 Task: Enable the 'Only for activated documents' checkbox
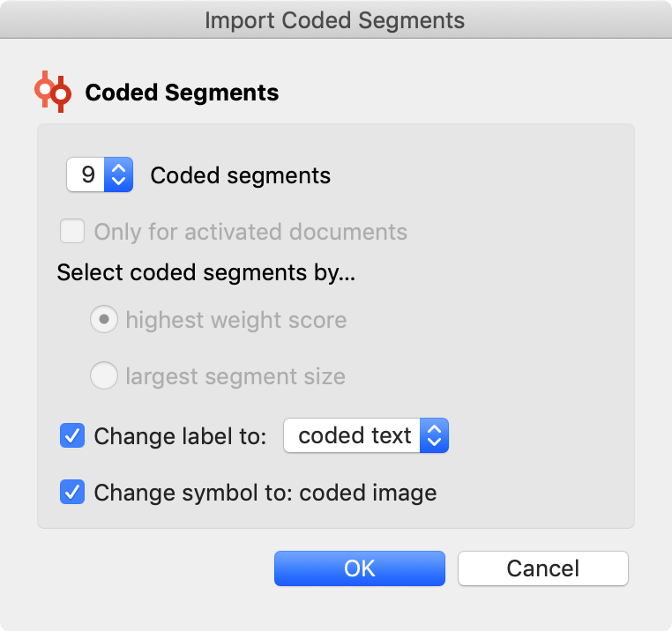72,232
